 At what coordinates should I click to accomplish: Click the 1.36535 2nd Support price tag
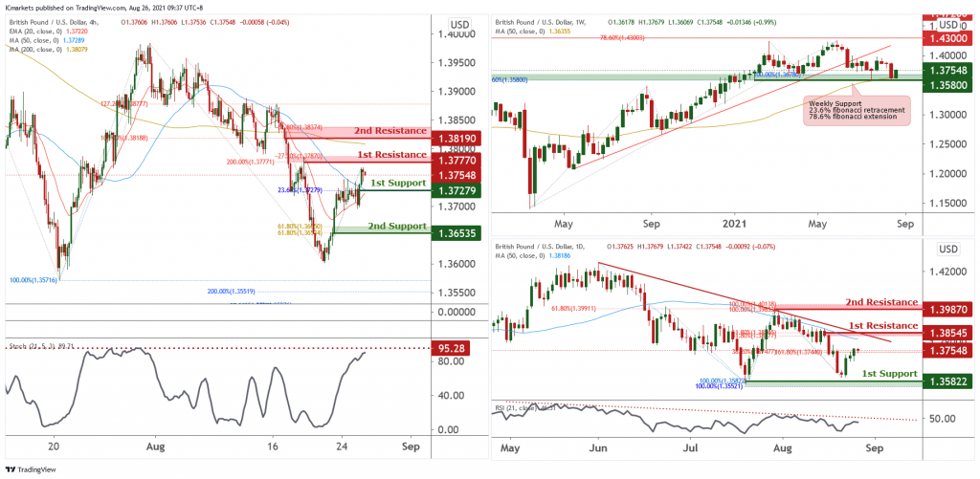click(x=458, y=232)
